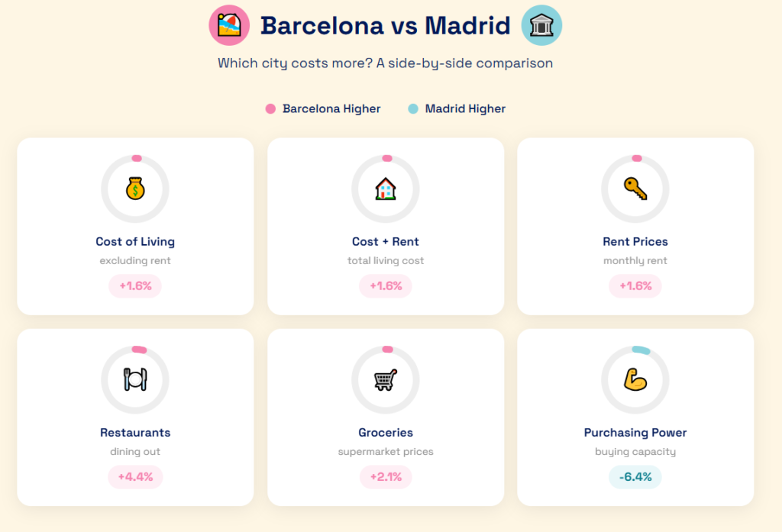Click the Purchasing Power card title

[x=635, y=433]
